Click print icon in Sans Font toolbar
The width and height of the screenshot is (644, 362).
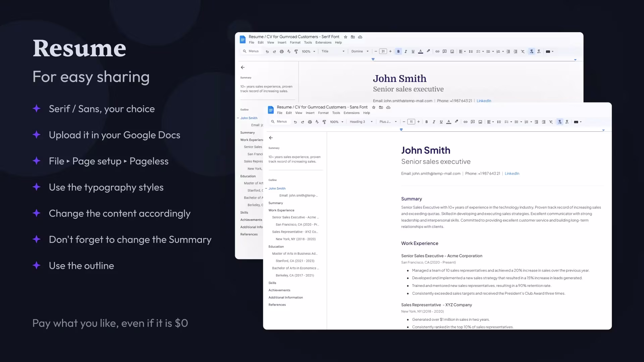310,122
